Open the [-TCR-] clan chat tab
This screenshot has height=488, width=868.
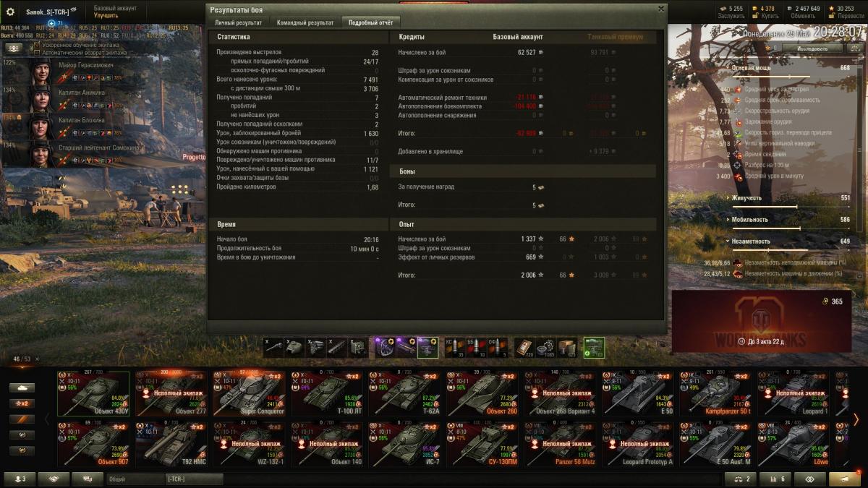point(195,479)
